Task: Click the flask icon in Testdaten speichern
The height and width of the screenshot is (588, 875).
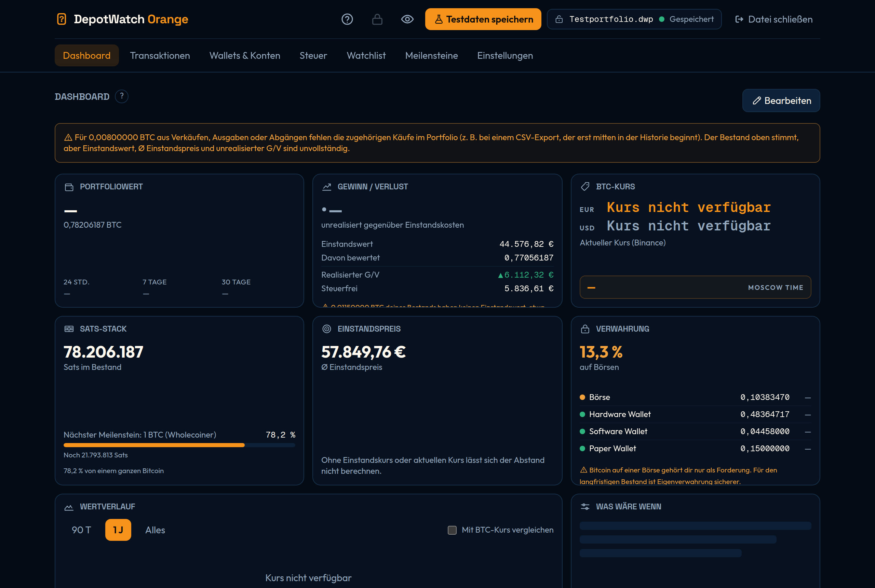Action: (x=439, y=19)
